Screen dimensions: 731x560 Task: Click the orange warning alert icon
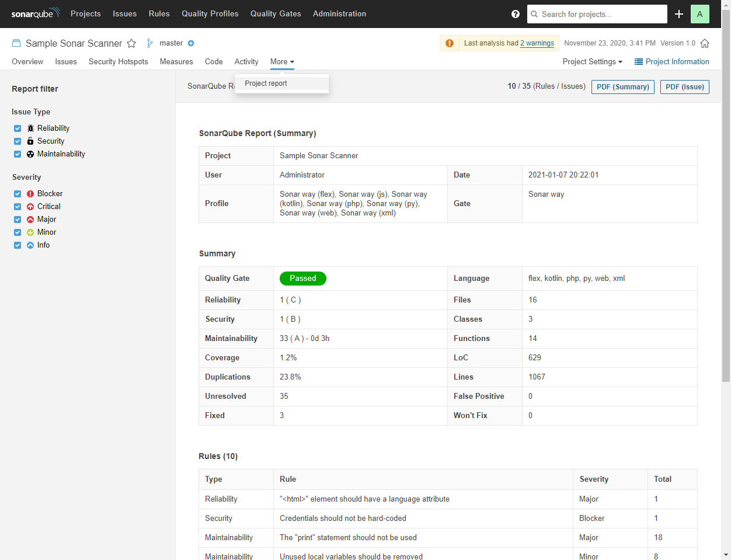coord(450,43)
